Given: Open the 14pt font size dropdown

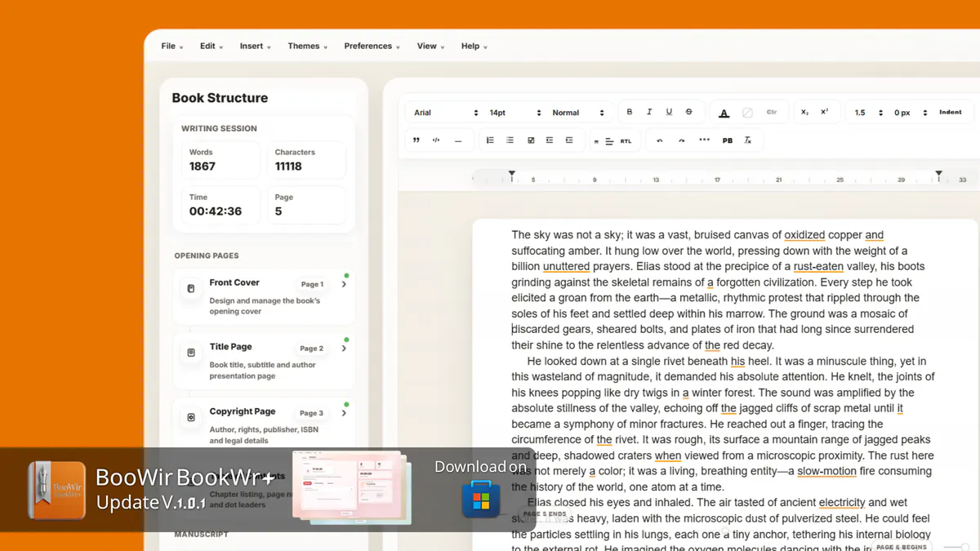Looking at the screenshot, I should coord(515,113).
